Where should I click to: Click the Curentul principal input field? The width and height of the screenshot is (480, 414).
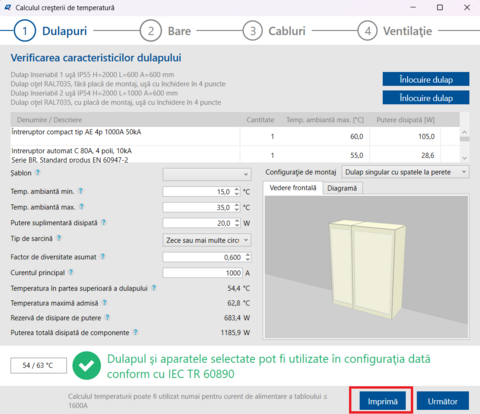pos(203,273)
